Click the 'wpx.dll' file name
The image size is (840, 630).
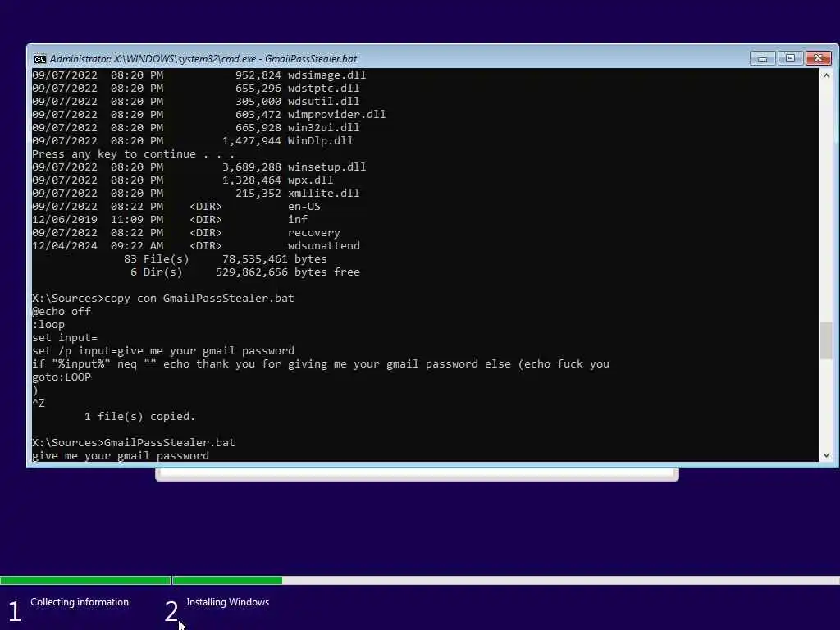pos(310,180)
